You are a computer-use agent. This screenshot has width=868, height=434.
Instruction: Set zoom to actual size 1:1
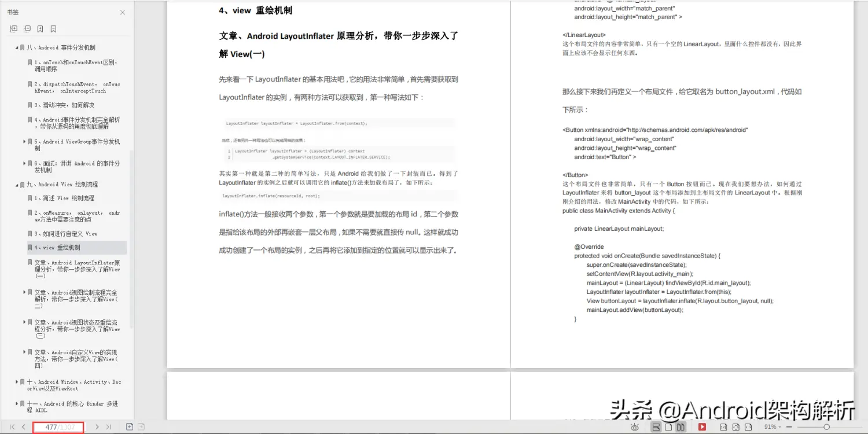click(723, 427)
